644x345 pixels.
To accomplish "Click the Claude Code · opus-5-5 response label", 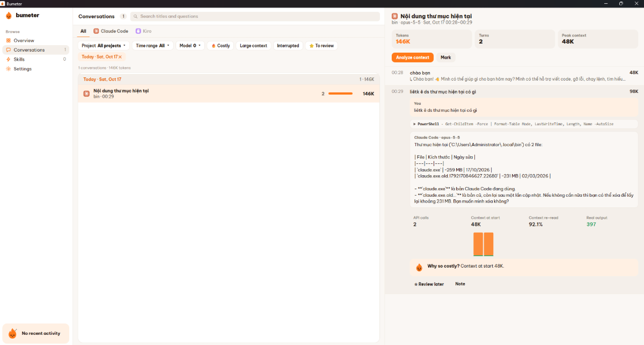I will (437, 138).
